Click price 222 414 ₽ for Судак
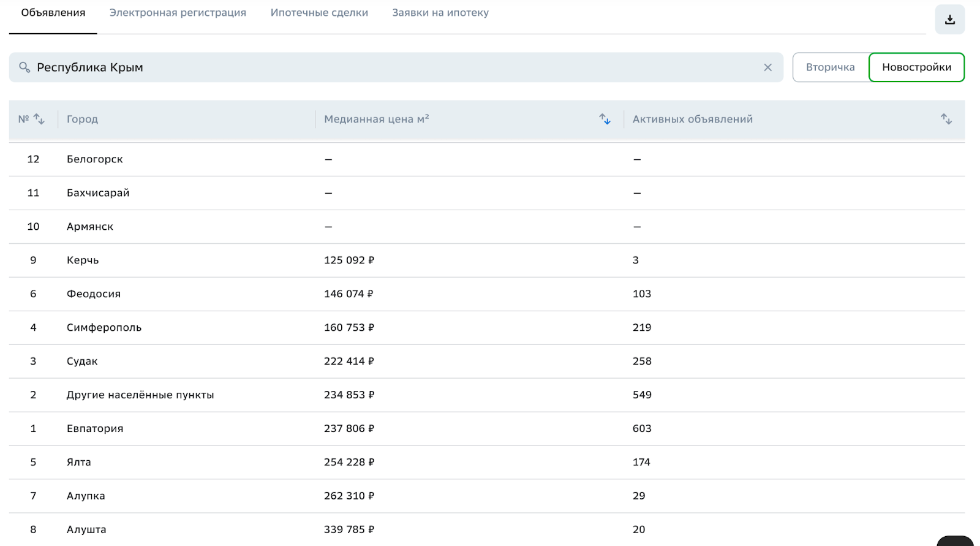Viewport: 980px width, 546px height. [349, 362]
